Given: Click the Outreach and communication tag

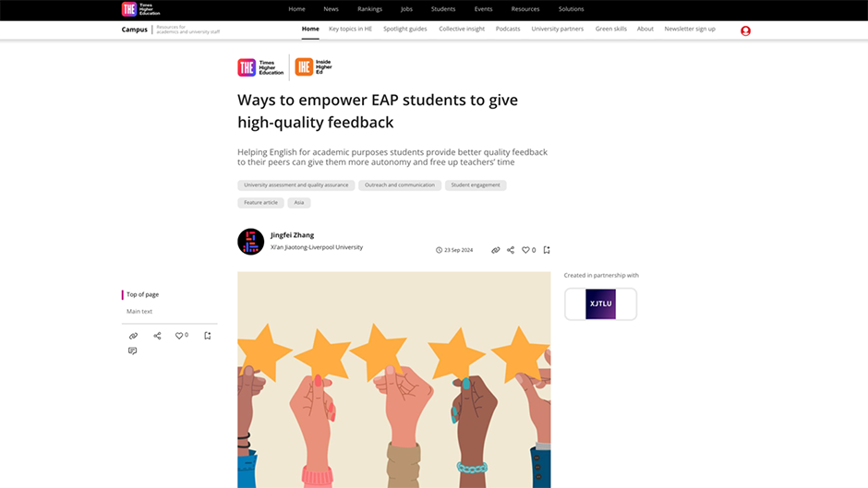Looking at the screenshot, I should click(x=400, y=185).
